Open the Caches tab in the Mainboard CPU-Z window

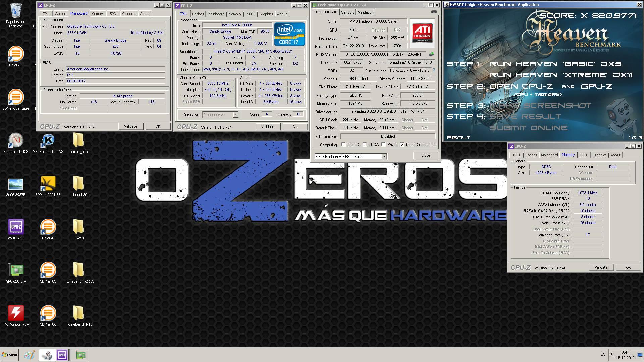tap(60, 14)
